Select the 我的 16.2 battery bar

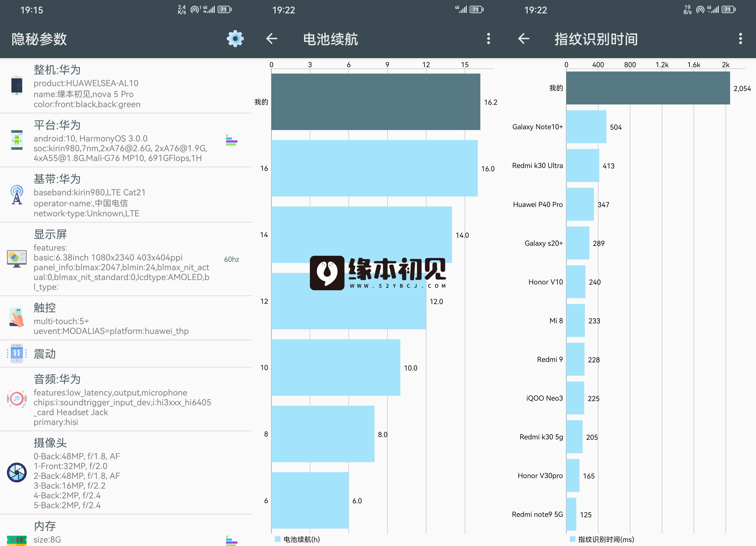pyautogui.click(x=376, y=102)
